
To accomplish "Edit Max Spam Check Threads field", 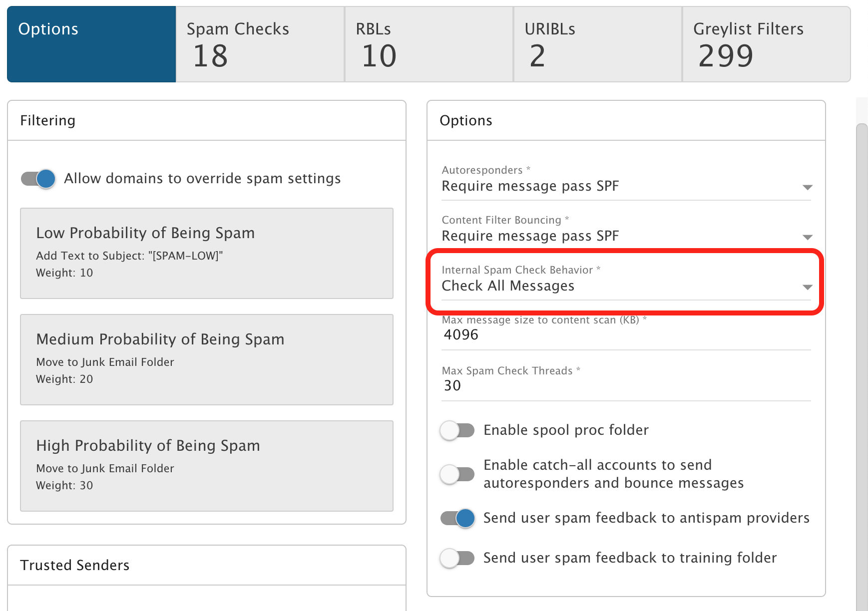I will (626, 385).
